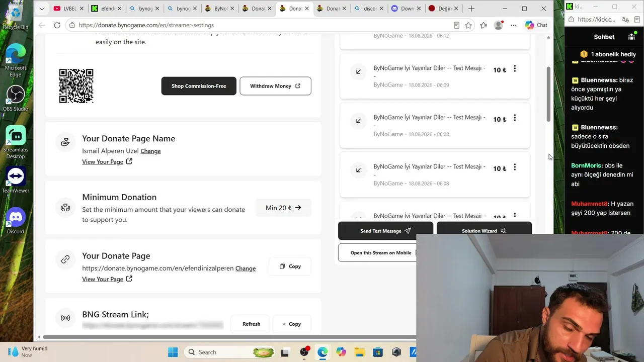
Task: Open Microsoft Store from taskbar
Action: click(377, 352)
